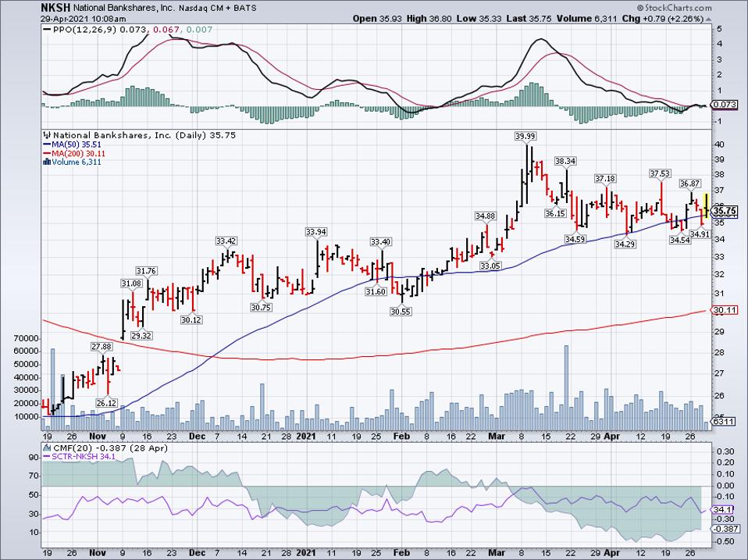Click the black PPO line legend marker
748x560 pixels.
47,30
